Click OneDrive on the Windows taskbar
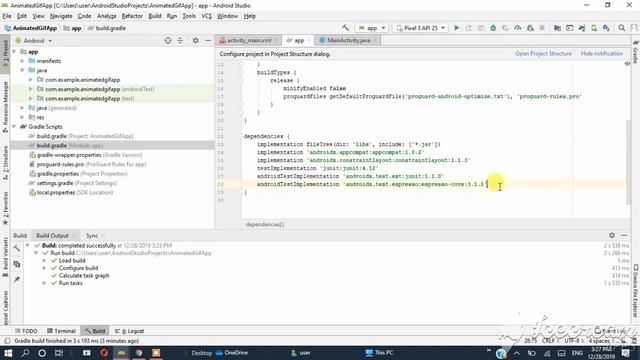This screenshot has height=360, width=640. tap(231, 353)
